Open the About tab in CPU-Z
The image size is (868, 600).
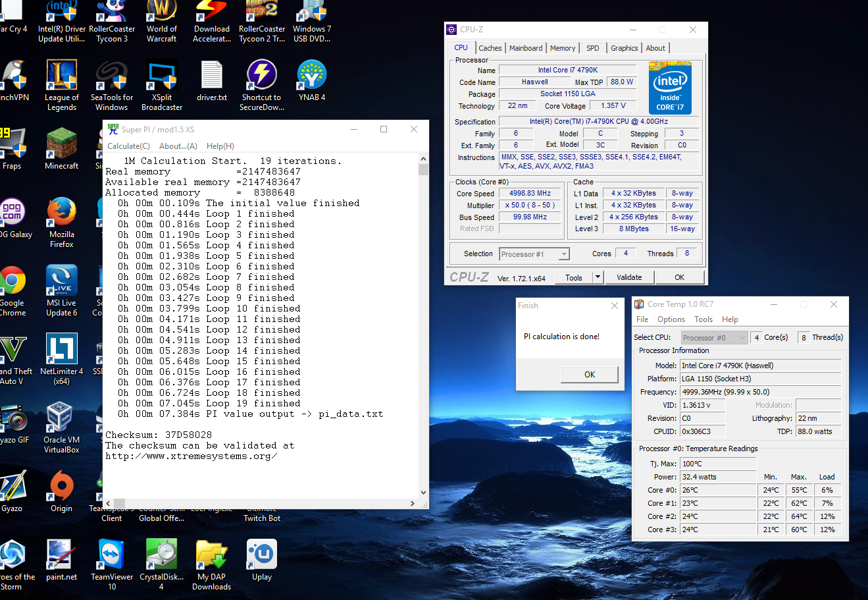(655, 48)
